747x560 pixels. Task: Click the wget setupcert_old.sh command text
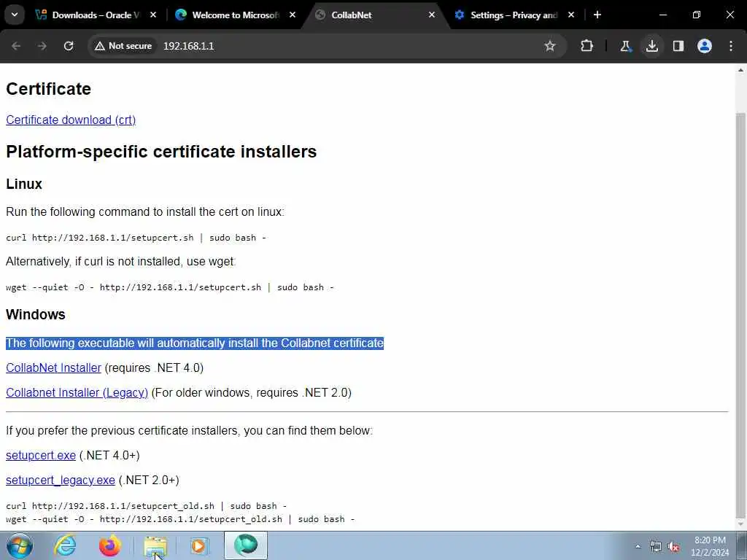180,519
